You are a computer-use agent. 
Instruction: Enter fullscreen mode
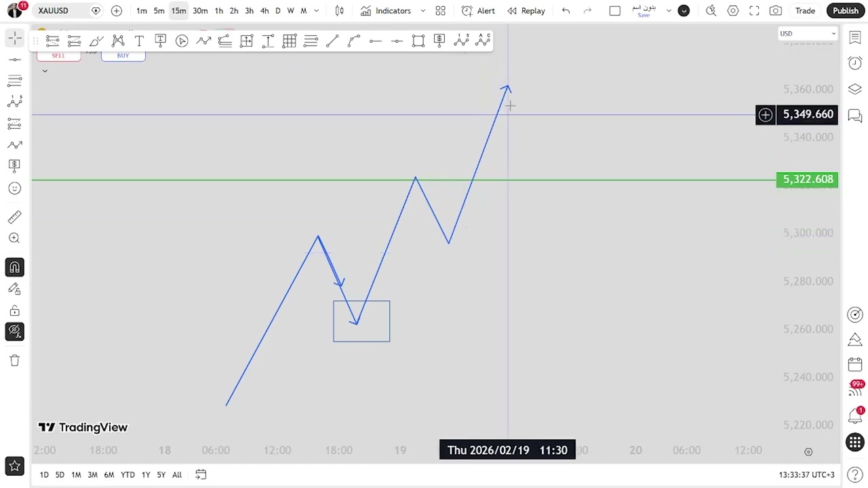pyautogui.click(x=754, y=11)
